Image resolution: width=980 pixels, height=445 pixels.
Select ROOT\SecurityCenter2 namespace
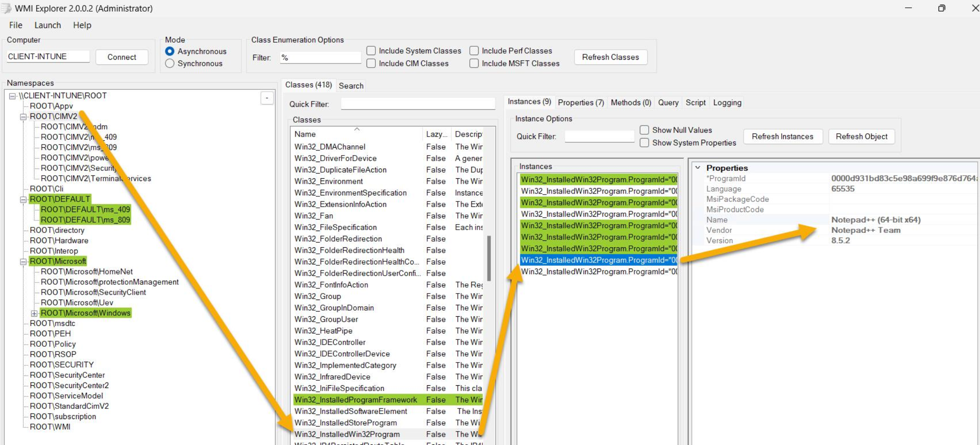[69, 386]
